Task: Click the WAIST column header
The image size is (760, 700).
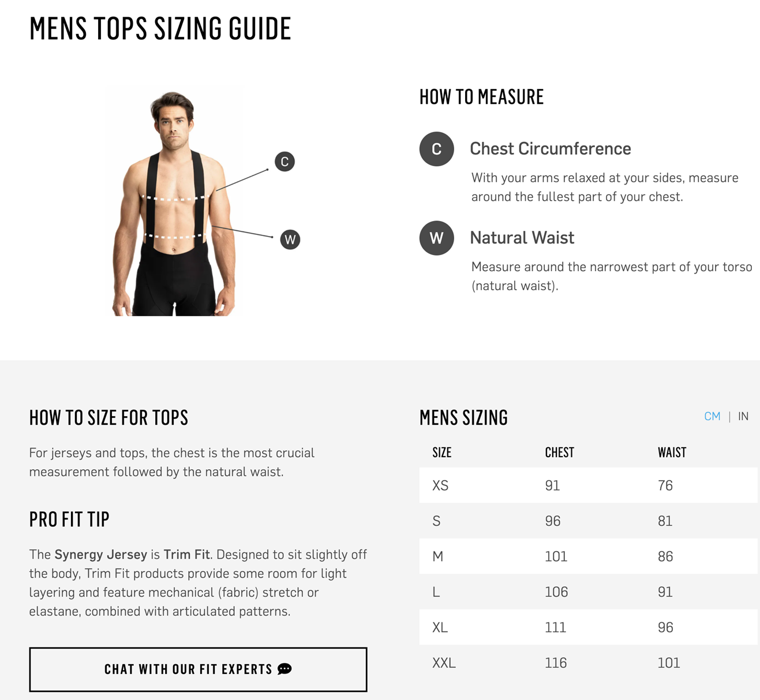Action: [x=672, y=452]
